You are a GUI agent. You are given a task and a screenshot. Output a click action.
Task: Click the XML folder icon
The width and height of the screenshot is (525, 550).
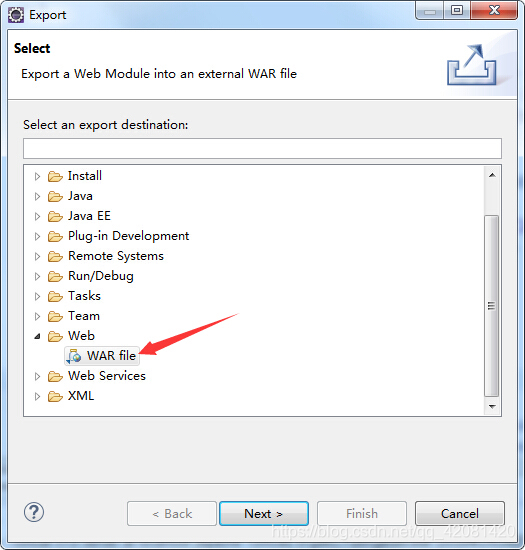coord(55,396)
